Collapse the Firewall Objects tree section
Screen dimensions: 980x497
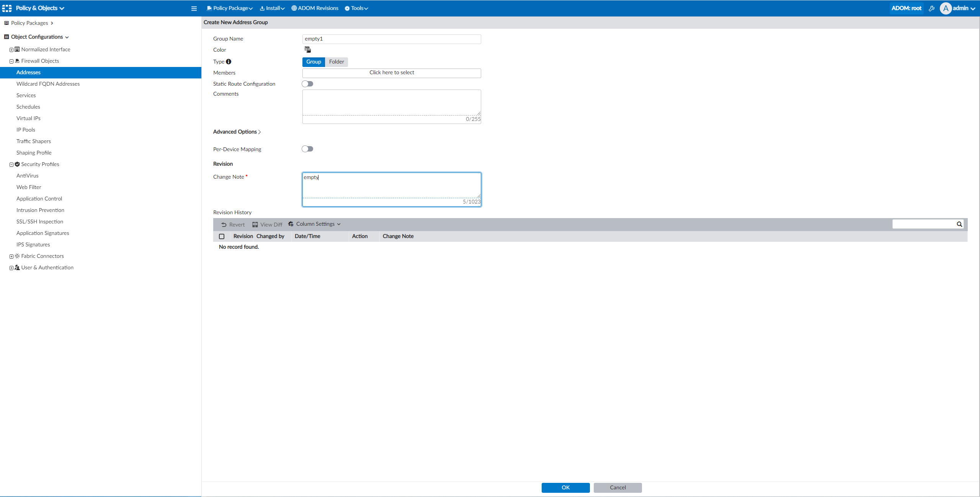(11, 60)
